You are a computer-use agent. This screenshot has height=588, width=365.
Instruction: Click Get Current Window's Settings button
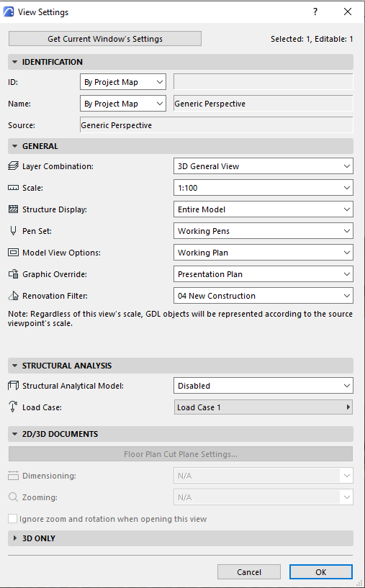pos(105,39)
